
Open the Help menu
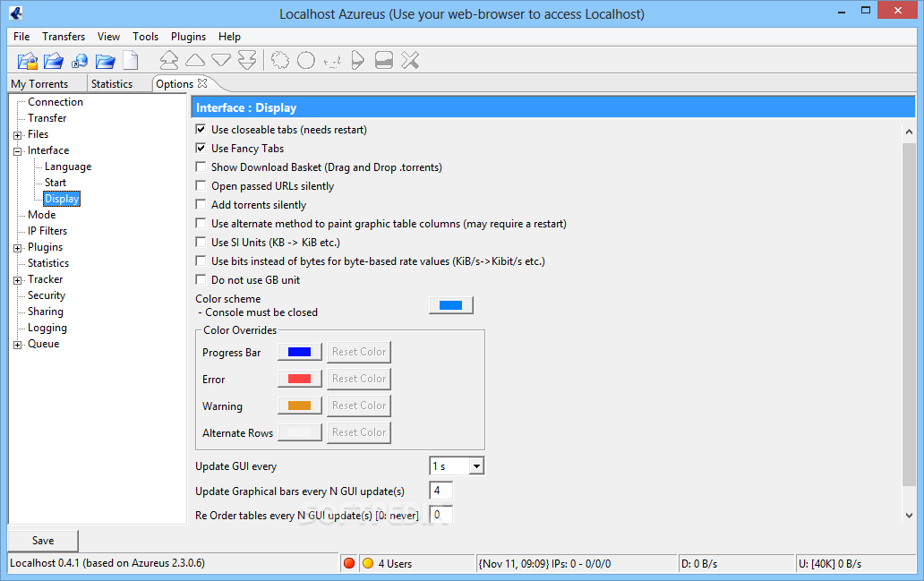[229, 37]
